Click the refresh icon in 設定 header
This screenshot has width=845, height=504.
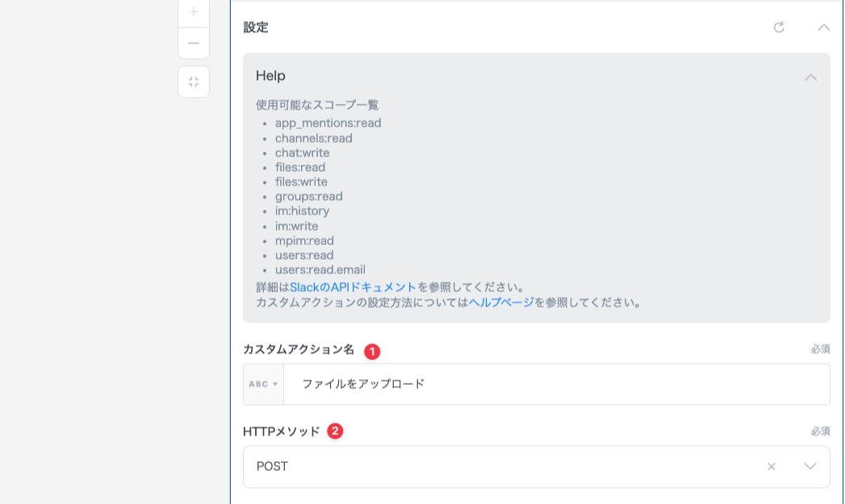click(x=779, y=27)
